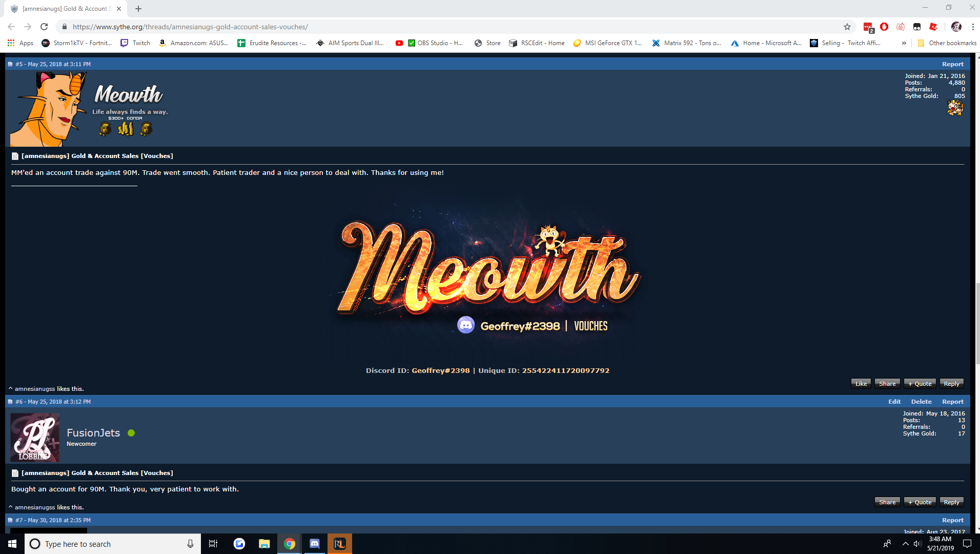The width and height of the screenshot is (980, 554).
Task: Open the Storm1kTV - Fortnite bookmark
Action: point(77,43)
